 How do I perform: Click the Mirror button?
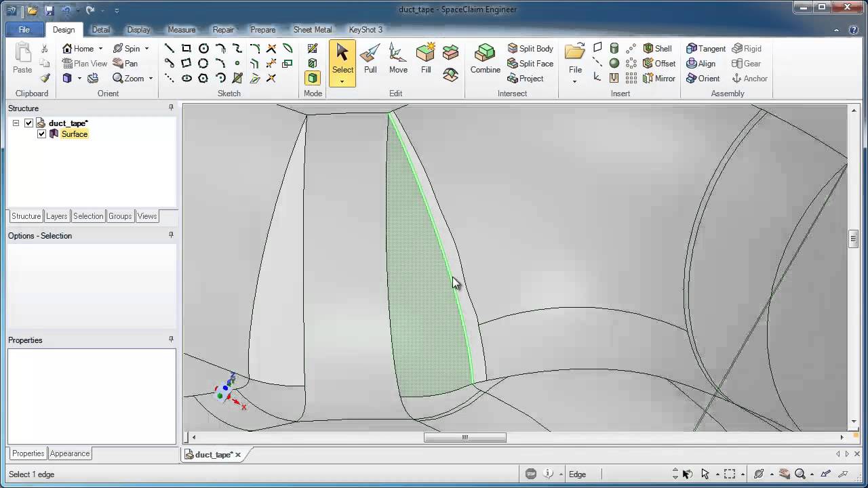(659, 78)
